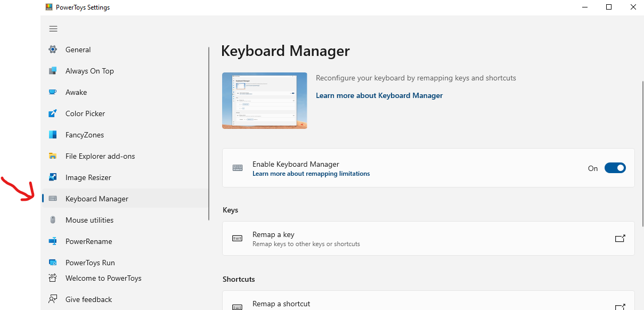Click the sidebar vertical scrollbar
The width and height of the screenshot is (644, 310).
tap(209, 133)
